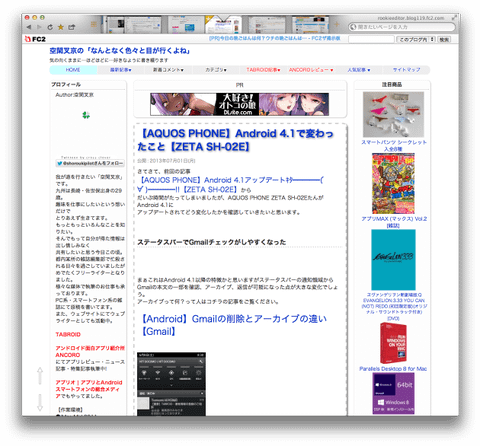Click the share icon in the toolbar
The height and width of the screenshot is (446, 480).
72,27
